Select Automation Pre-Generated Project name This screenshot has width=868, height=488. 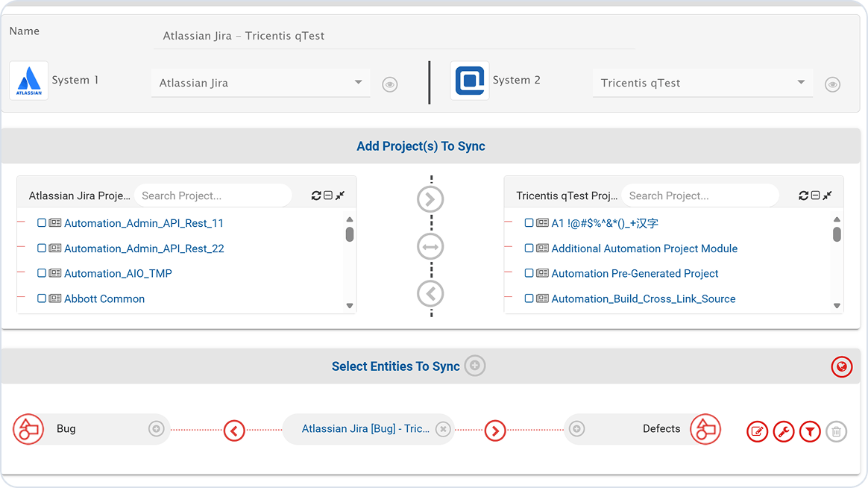coord(635,274)
